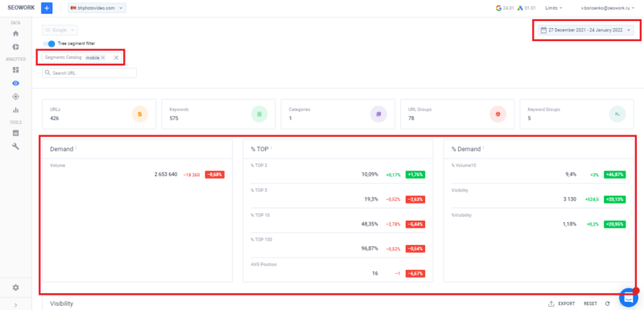Click the Visibility section heading

coord(62,304)
